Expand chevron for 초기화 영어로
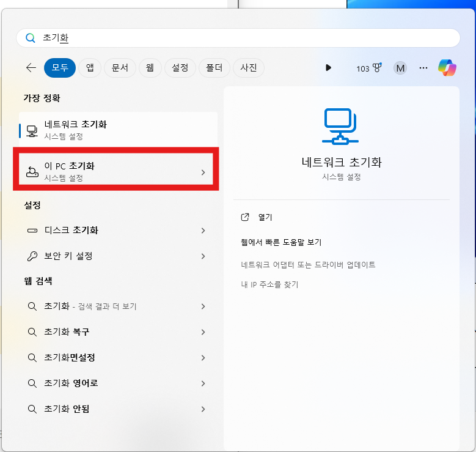Viewport: 476px width, 452px height. click(x=203, y=383)
